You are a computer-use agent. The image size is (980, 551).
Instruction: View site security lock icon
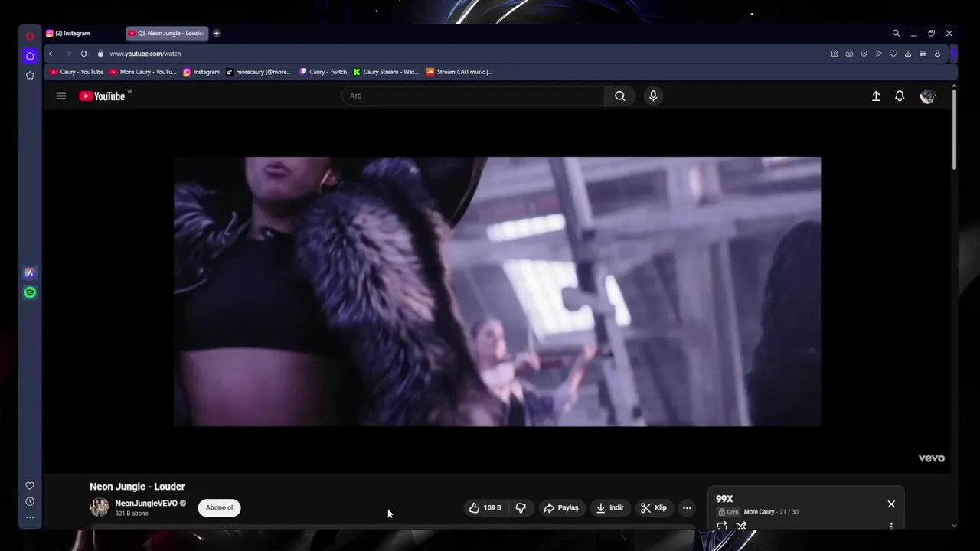(100, 54)
